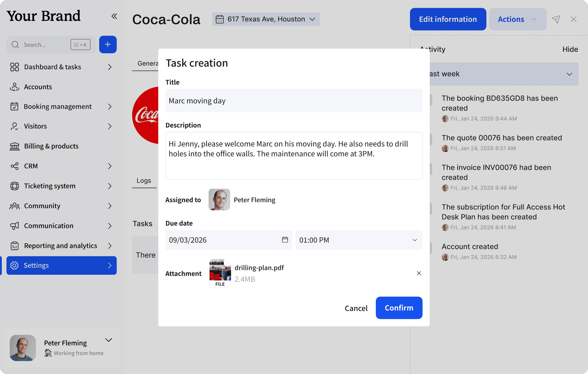This screenshot has height=374, width=588.
Task: Hide the Activity panel
Action: click(x=570, y=49)
